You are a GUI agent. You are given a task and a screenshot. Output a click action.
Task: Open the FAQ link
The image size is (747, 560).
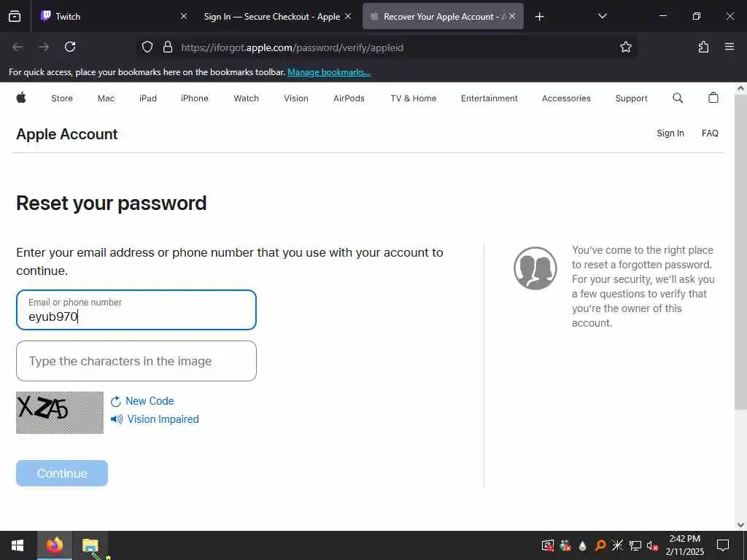pyautogui.click(x=710, y=133)
